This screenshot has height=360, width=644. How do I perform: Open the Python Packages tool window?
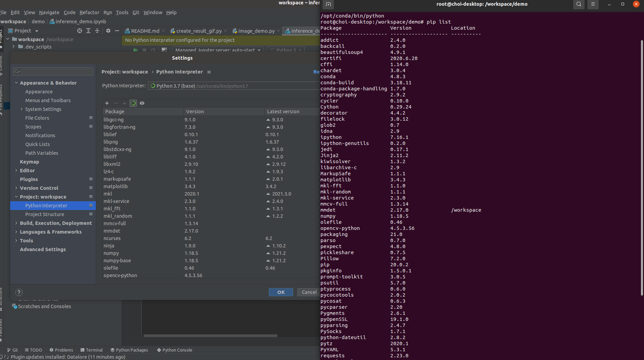coord(129,350)
